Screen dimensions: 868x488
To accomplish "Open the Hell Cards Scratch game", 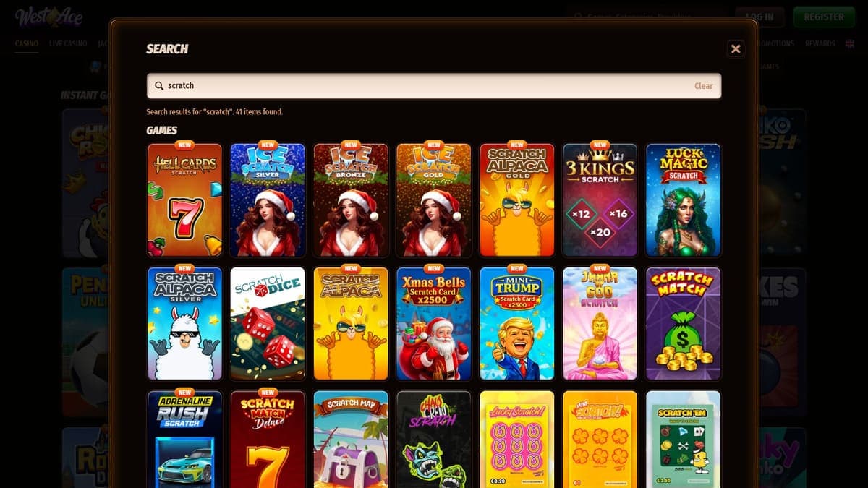I will [x=184, y=200].
